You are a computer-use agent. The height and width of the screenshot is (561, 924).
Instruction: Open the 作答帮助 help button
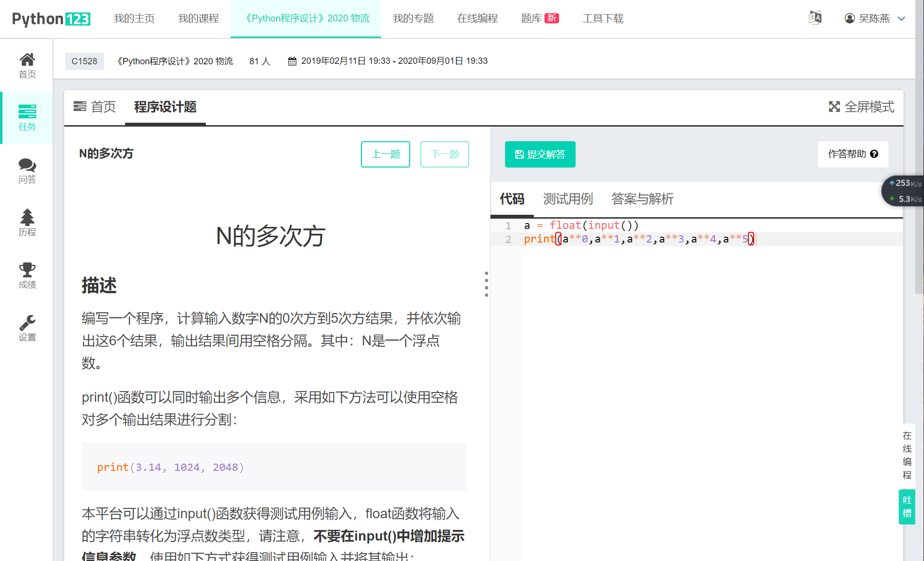coord(853,154)
